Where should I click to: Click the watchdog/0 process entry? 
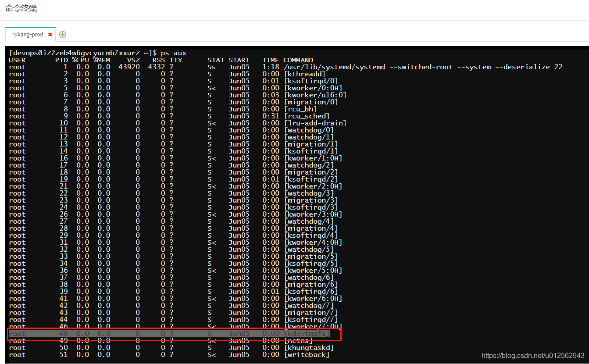click(x=175, y=130)
